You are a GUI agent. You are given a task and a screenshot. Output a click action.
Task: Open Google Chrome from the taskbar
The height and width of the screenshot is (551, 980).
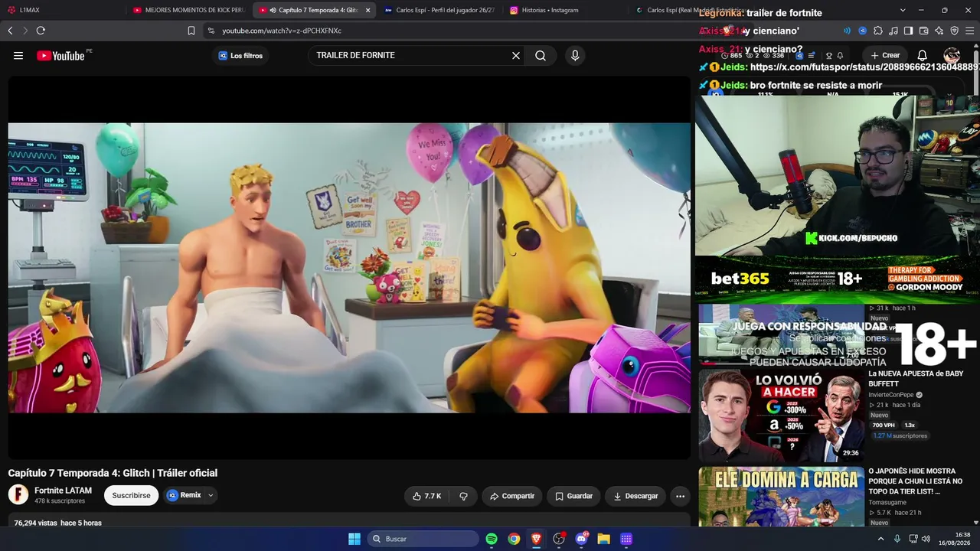514,539
